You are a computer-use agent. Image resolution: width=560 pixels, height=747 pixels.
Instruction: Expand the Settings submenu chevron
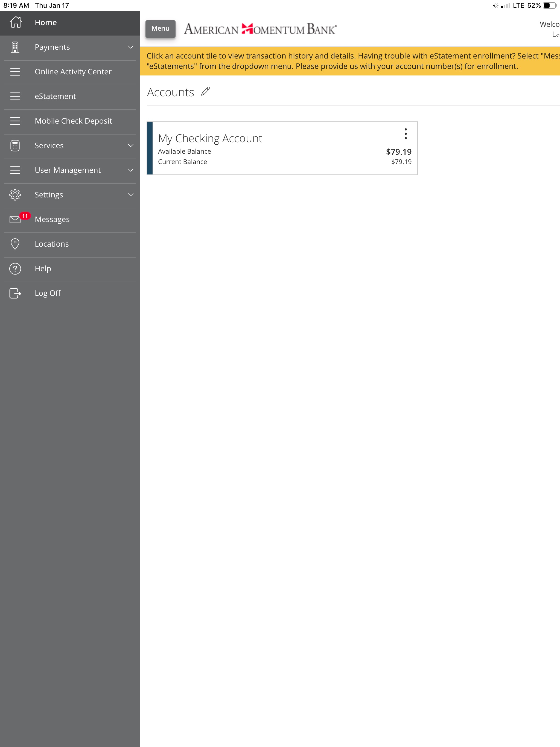[x=131, y=195]
